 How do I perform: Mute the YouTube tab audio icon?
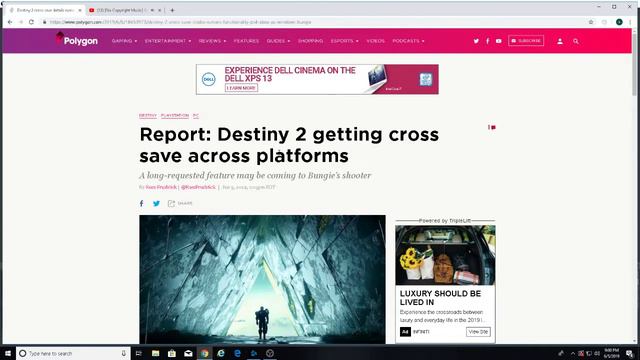[x=152, y=10]
